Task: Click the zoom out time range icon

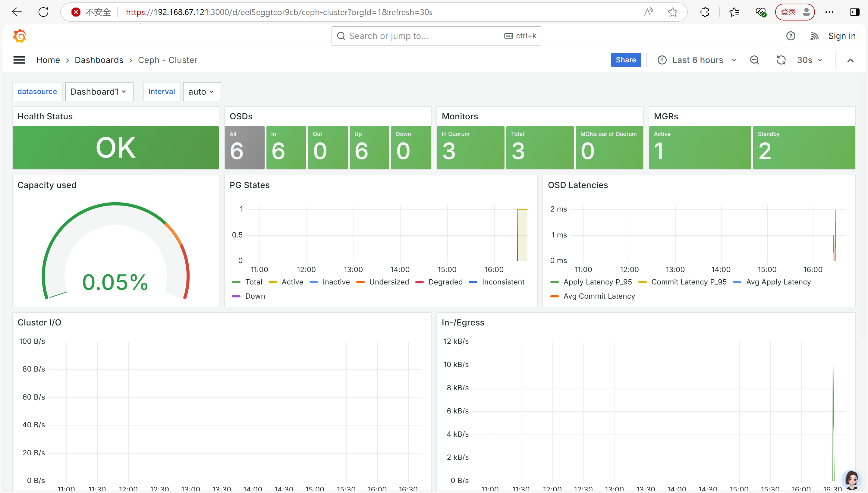Action: click(755, 60)
